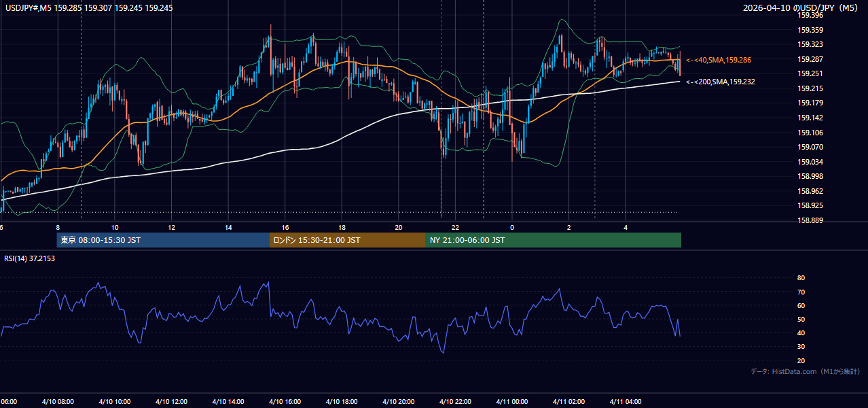
Task: Click the 159.251 price axis label
Action: pyautogui.click(x=810, y=73)
